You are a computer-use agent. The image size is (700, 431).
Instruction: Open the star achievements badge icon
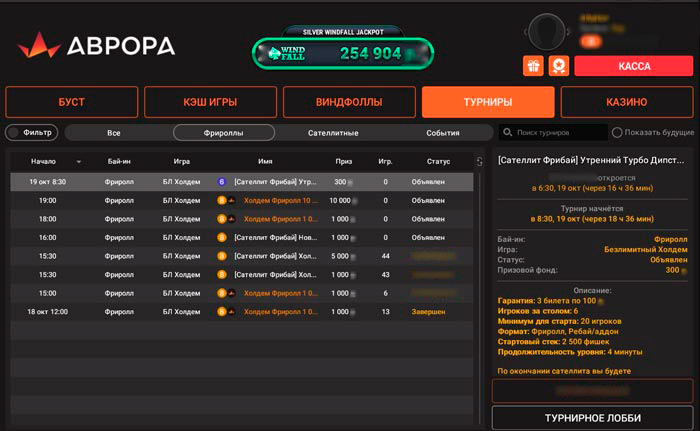pyautogui.click(x=558, y=66)
